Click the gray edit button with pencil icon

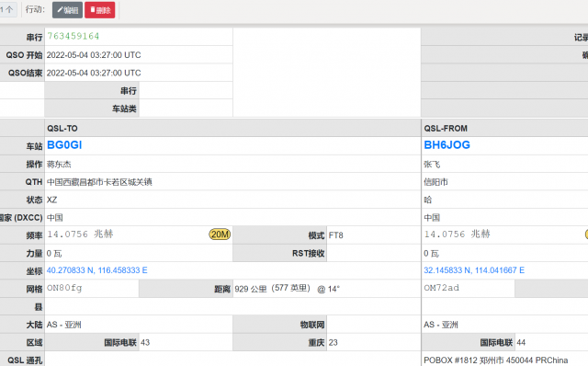(x=67, y=10)
